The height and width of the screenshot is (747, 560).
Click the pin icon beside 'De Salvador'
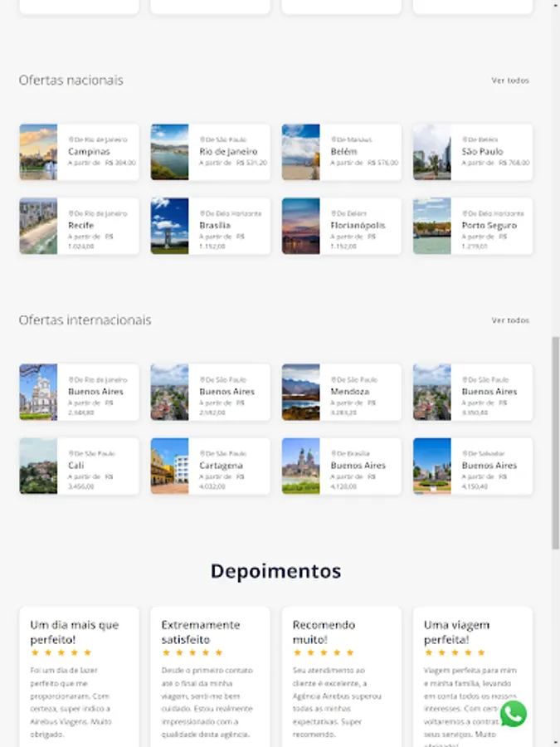[x=465, y=453]
